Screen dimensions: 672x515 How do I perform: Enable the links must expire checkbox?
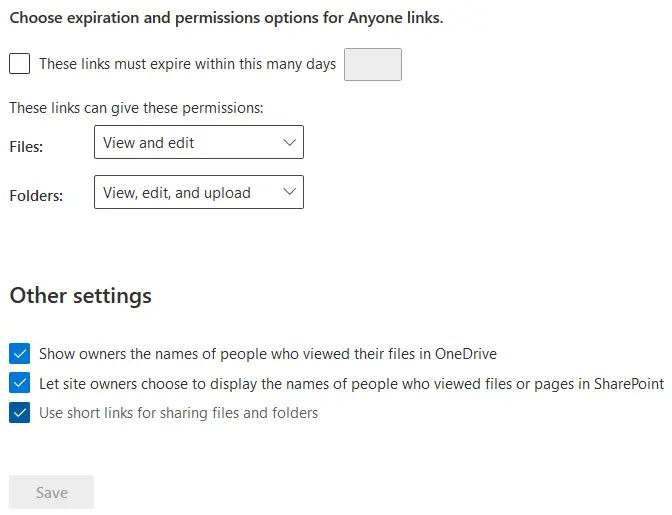click(19, 64)
